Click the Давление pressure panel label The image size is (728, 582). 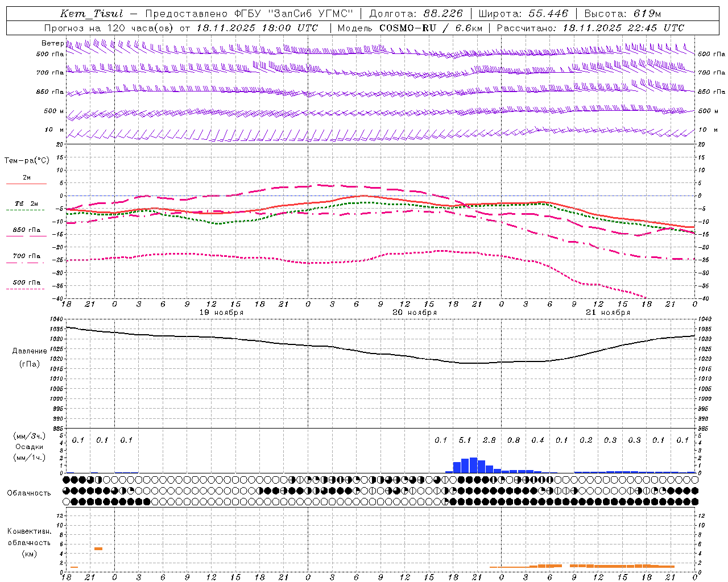30,351
